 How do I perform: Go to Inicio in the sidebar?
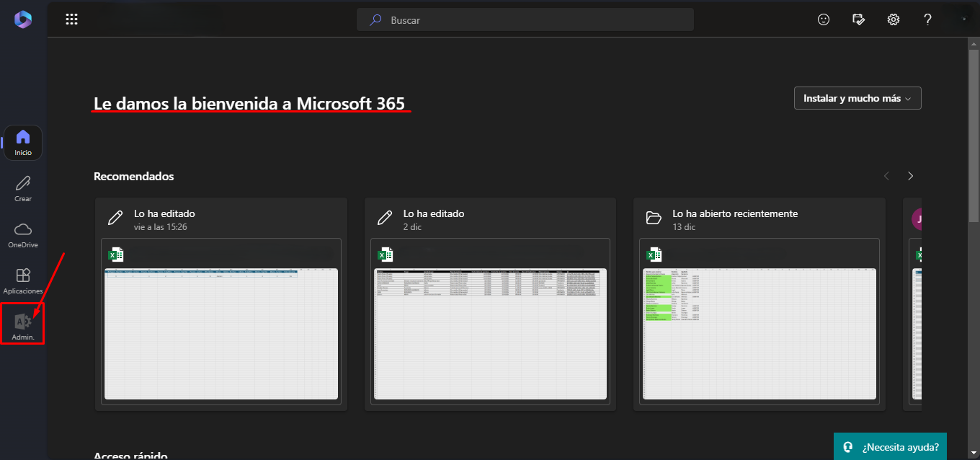point(23,142)
